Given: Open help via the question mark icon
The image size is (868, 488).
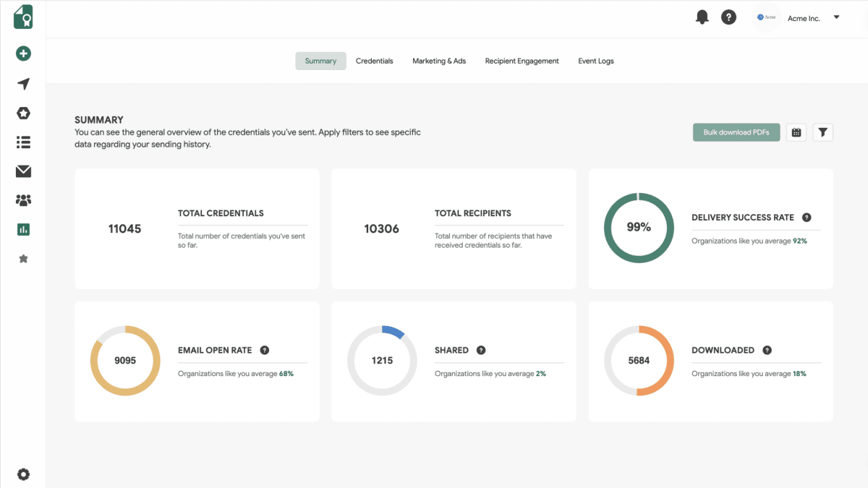Looking at the screenshot, I should [x=728, y=17].
